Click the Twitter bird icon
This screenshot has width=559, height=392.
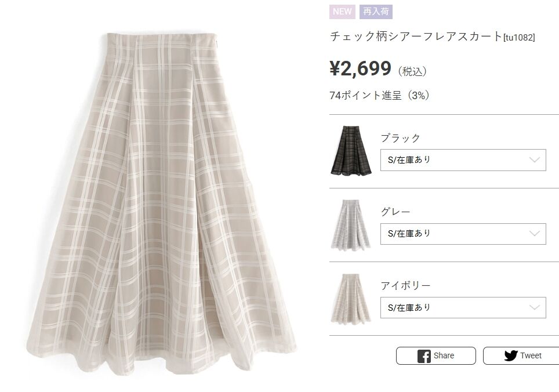pyautogui.click(x=511, y=355)
